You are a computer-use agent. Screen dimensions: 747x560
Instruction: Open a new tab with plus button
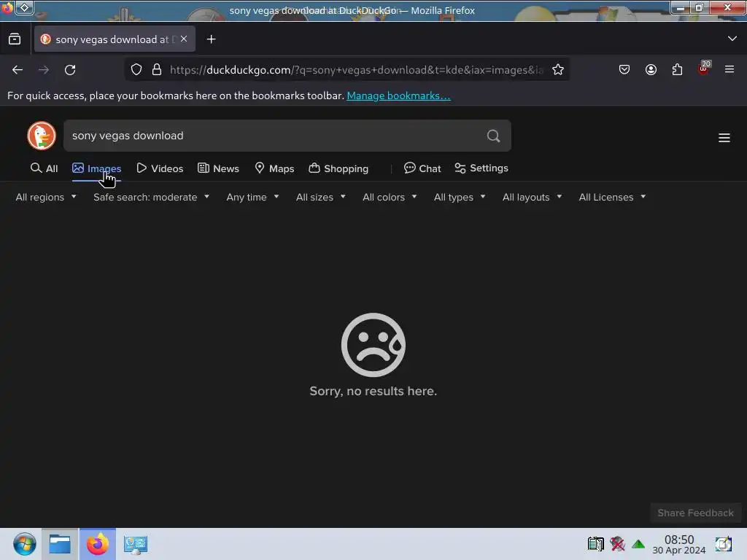click(211, 39)
